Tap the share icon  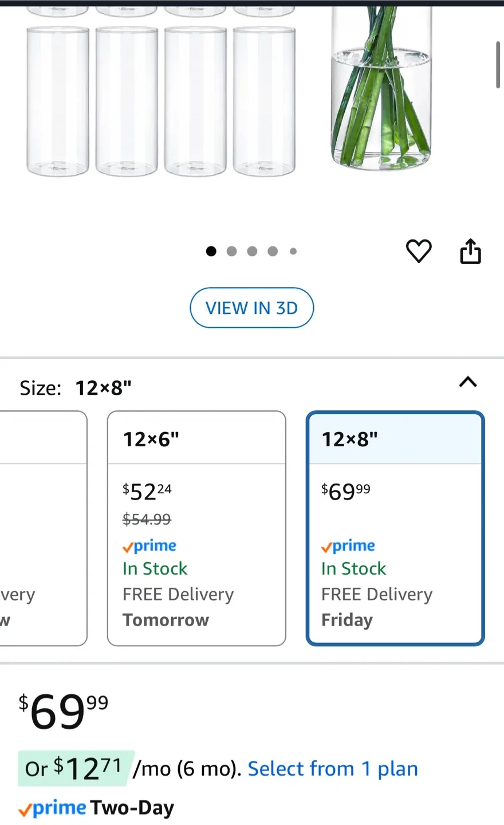tap(471, 251)
